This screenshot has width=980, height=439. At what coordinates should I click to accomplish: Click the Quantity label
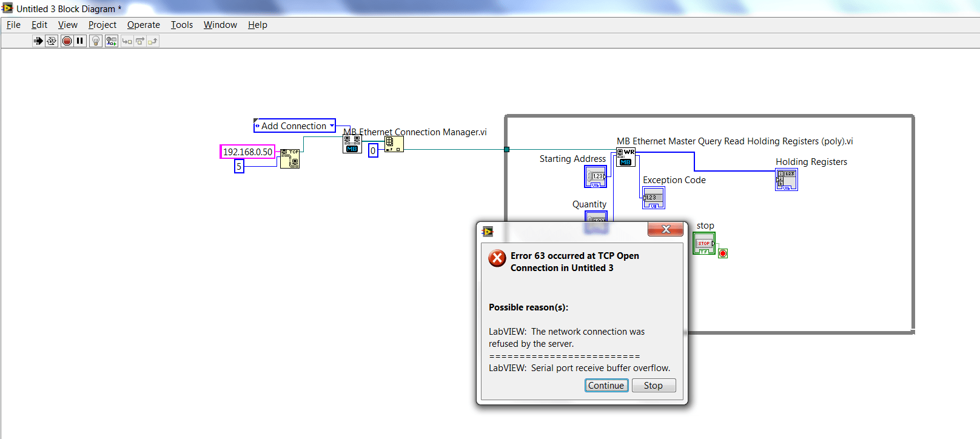pos(589,204)
